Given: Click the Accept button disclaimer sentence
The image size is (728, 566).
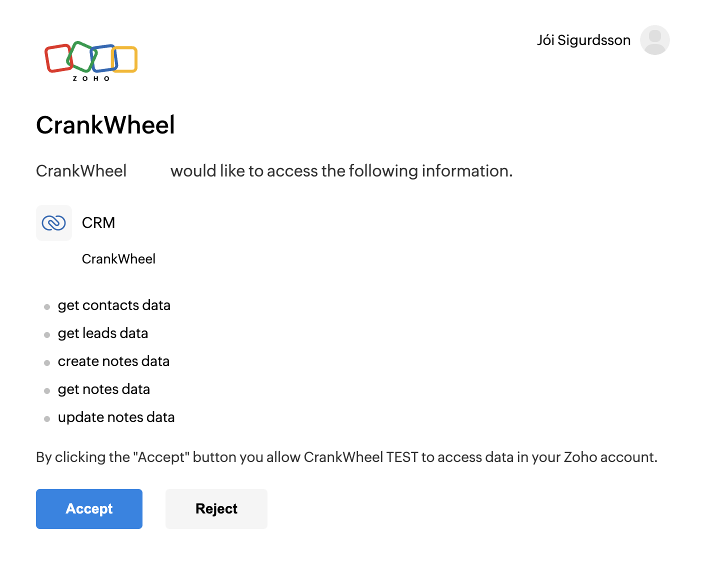Looking at the screenshot, I should (346, 457).
